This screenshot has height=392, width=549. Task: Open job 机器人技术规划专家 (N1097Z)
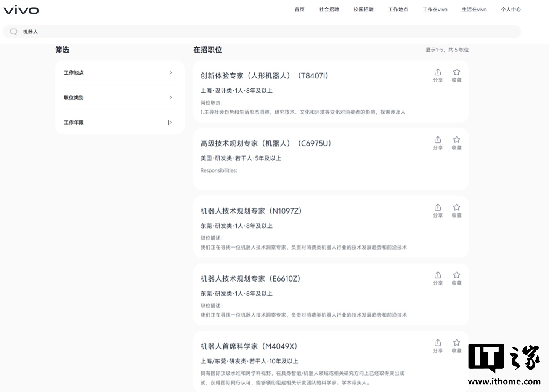click(251, 211)
